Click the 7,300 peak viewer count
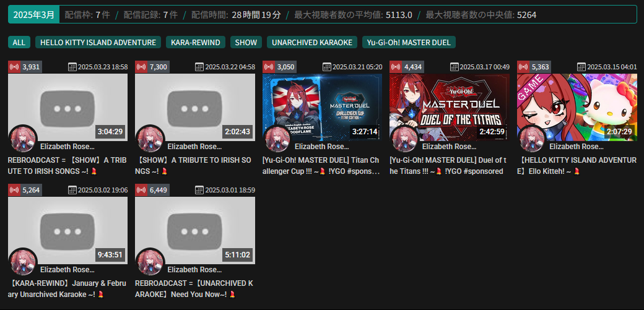644x310 pixels. click(159, 67)
